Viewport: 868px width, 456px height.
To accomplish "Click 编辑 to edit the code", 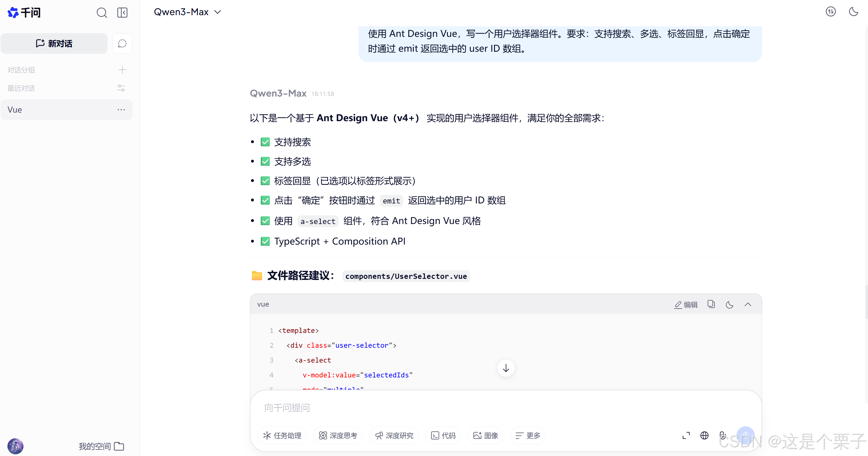I will coord(686,305).
